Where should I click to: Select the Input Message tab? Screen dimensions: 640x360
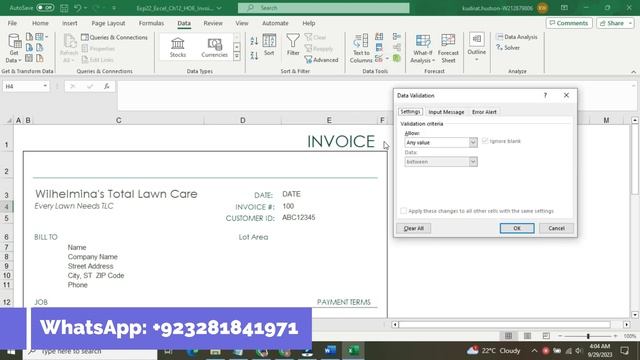[446, 112]
